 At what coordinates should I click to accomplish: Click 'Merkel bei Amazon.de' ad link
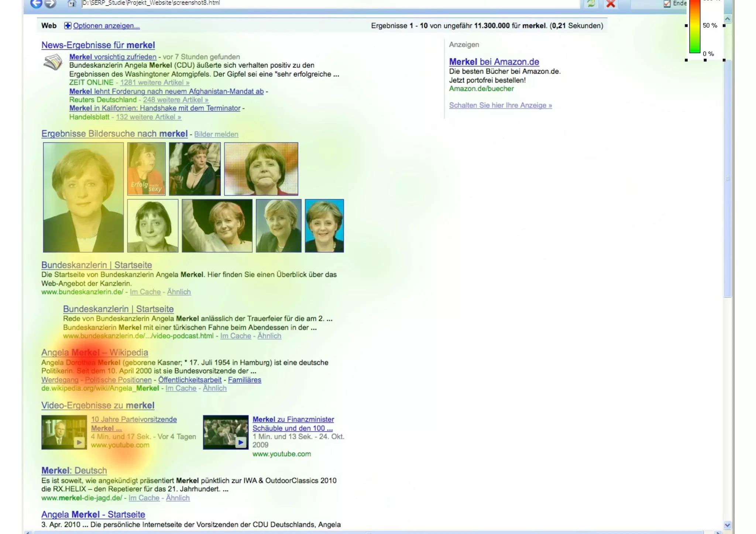tap(494, 62)
